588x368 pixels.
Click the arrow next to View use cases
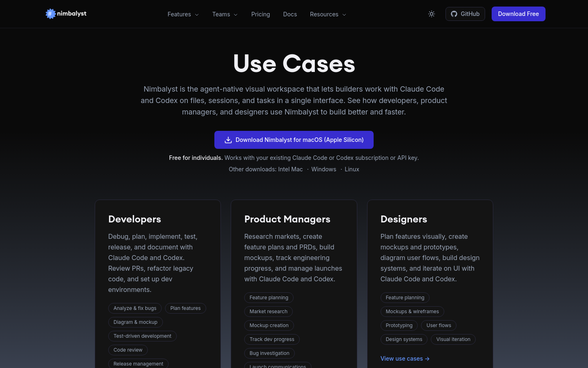pyautogui.click(x=427, y=359)
